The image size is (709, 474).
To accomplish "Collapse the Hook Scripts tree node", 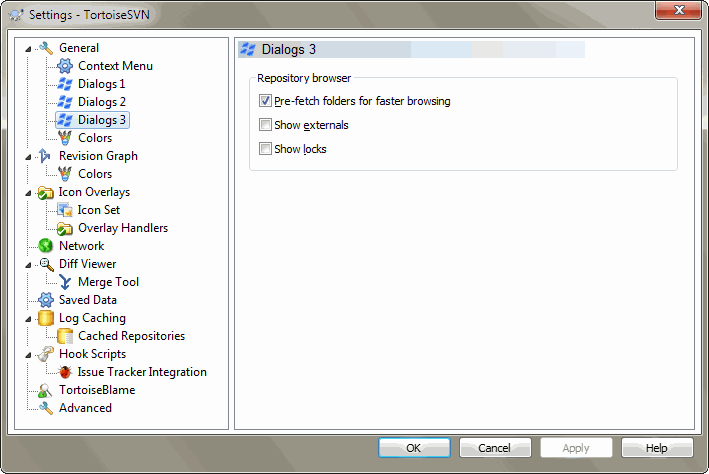I will click(30, 354).
